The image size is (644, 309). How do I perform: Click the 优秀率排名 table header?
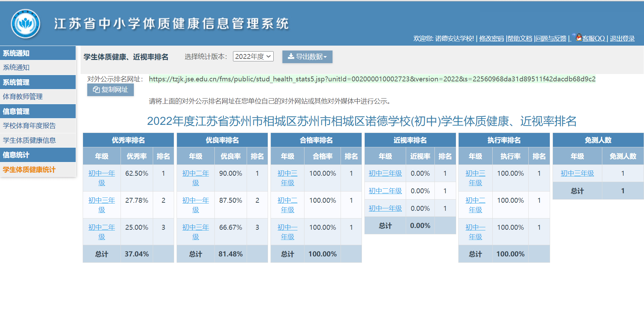128,140
